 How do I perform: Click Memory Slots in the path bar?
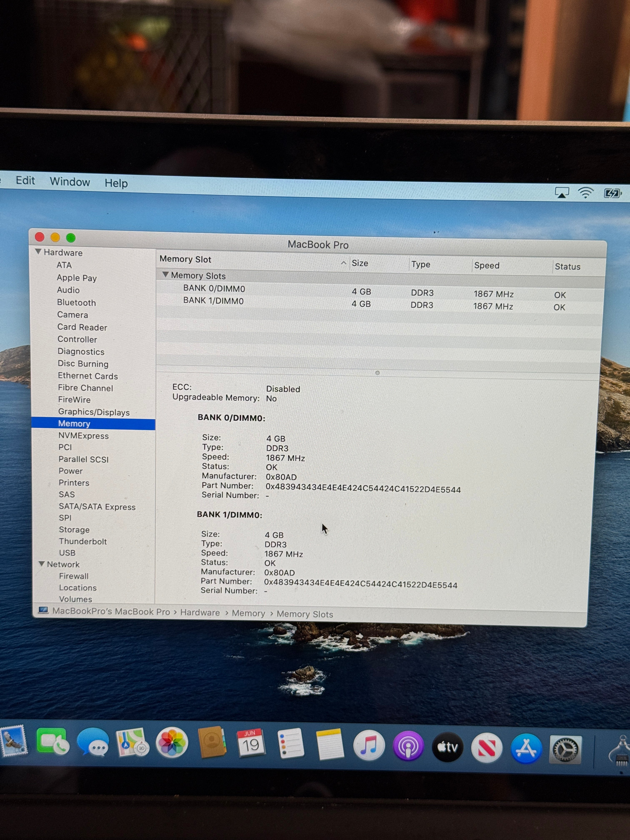(305, 614)
